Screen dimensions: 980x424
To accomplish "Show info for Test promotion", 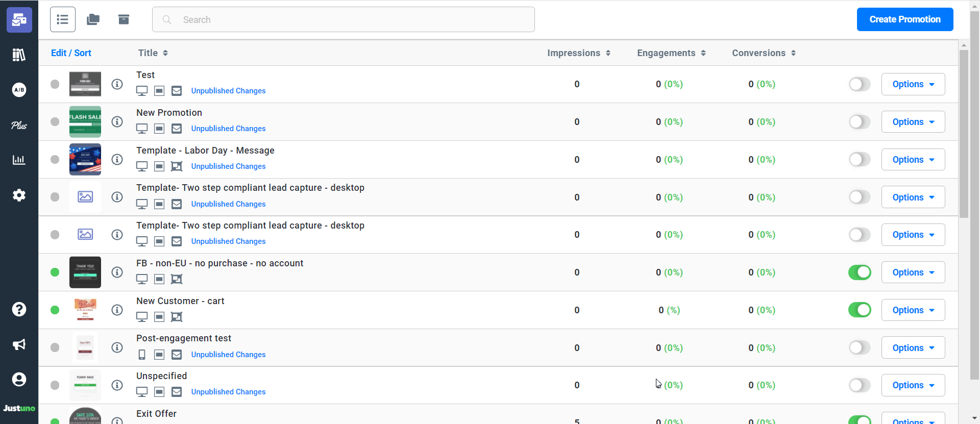I will point(117,84).
